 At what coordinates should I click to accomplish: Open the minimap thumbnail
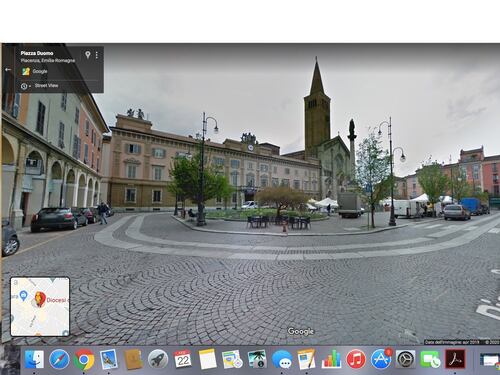[x=40, y=307]
